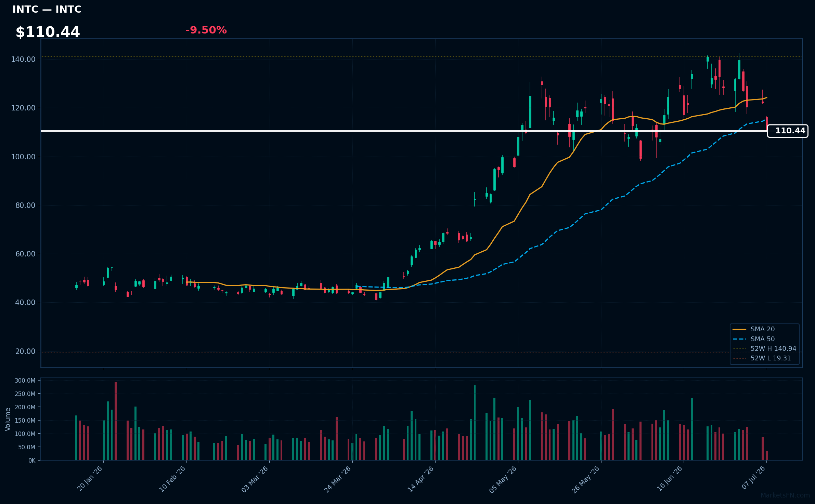Click the 250.0M volume axis label
Viewport: 815px width, 504px height.
25,394
